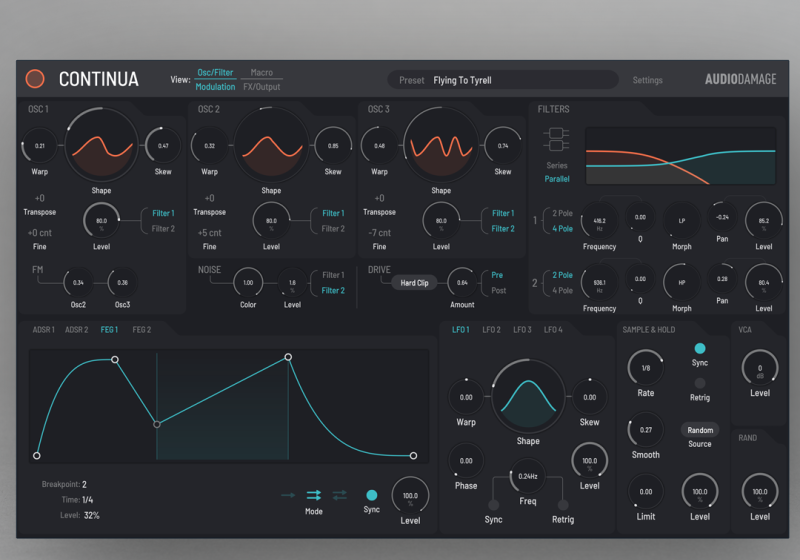The height and width of the screenshot is (560, 800).
Task: Click the Drive Amount knob
Action: pos(462,283)
